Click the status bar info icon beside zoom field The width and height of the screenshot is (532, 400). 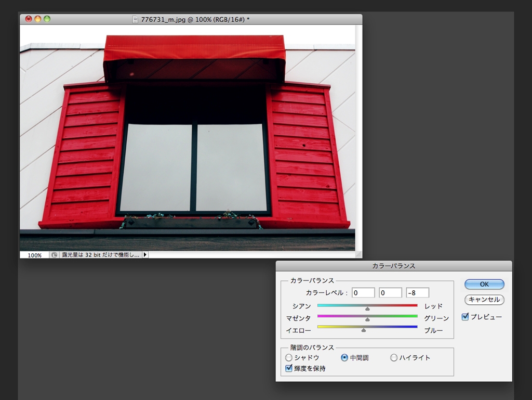coord(54,255)
